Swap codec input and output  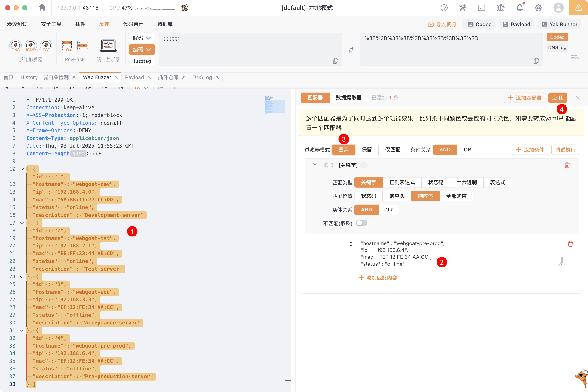[351, 50]
